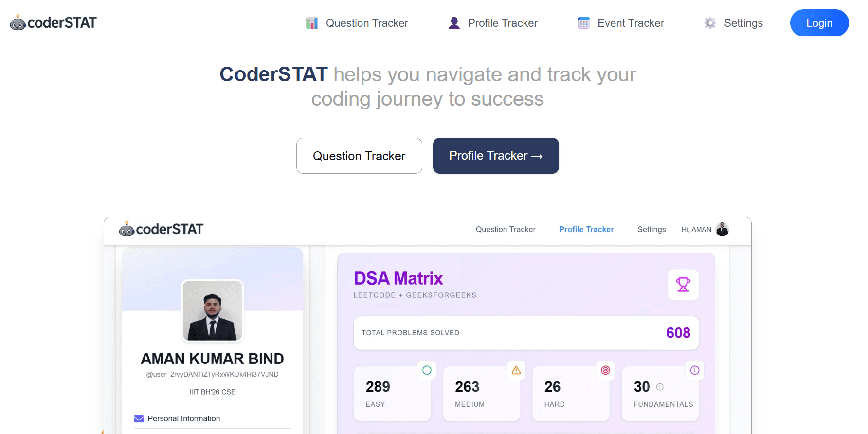Click the target icon on the Hard card

[605, 370]
